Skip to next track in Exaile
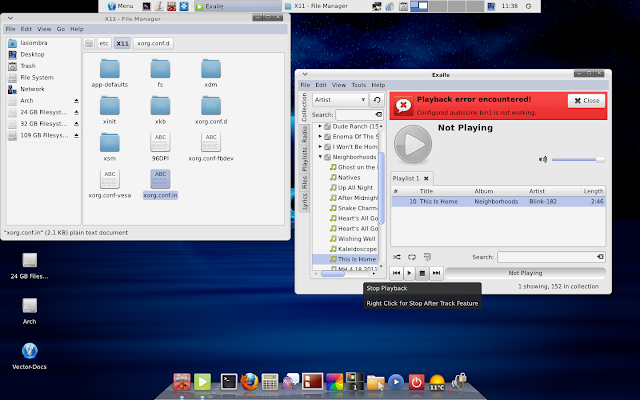This screenshot has height=400, width=640. [x=436, y=273]
